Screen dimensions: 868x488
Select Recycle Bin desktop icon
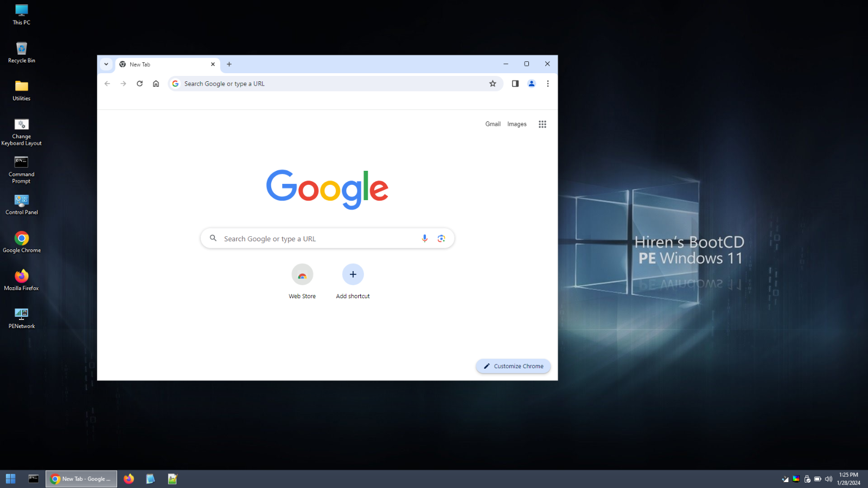point(22,53)
